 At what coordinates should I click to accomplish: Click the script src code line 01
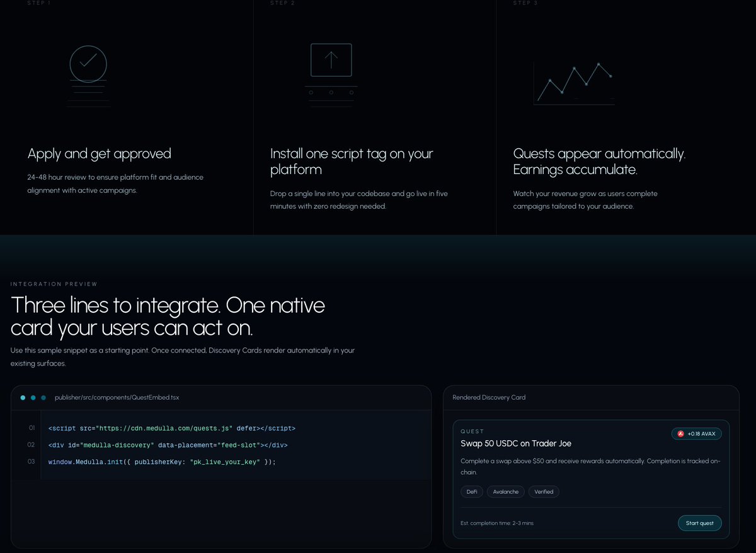(171, 428)
